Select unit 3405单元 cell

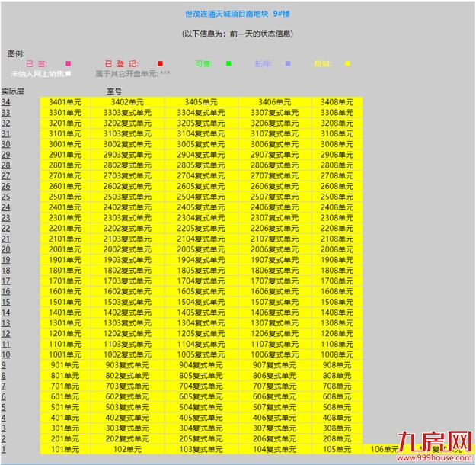tap(201, 102)
